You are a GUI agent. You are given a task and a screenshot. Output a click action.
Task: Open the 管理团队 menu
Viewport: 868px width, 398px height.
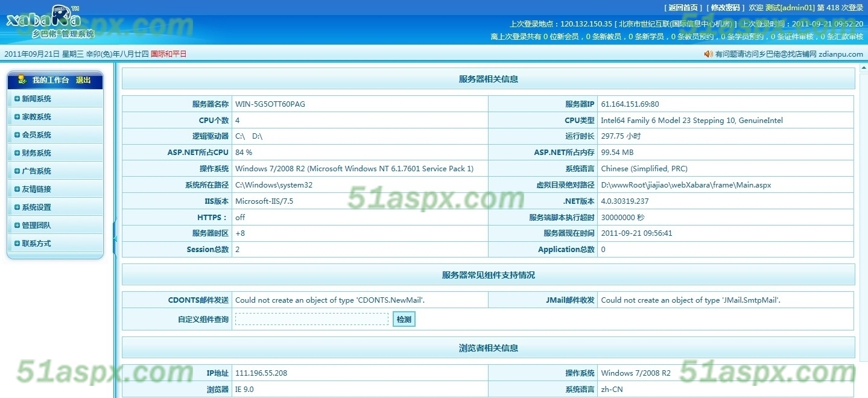(36, 226)
